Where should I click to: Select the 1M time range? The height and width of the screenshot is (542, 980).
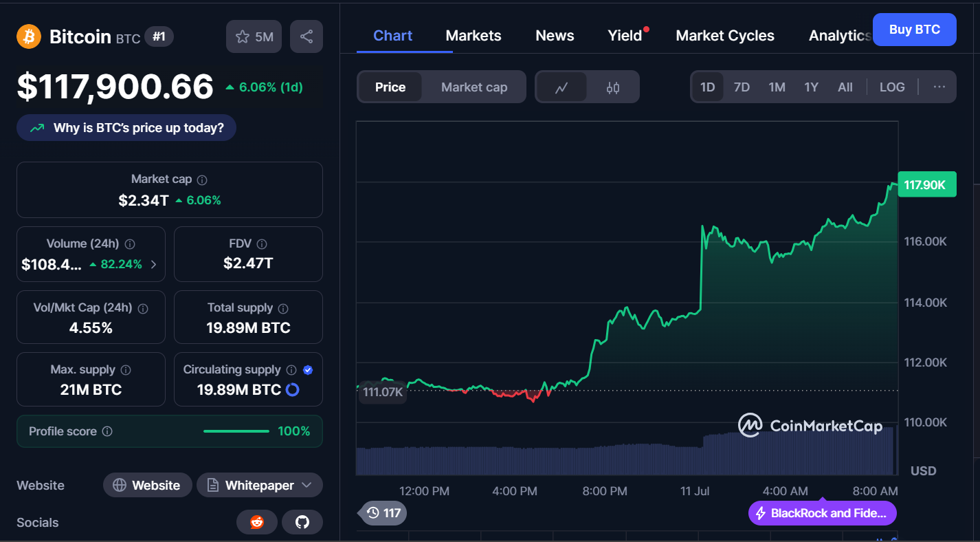[x=777, y=87]
